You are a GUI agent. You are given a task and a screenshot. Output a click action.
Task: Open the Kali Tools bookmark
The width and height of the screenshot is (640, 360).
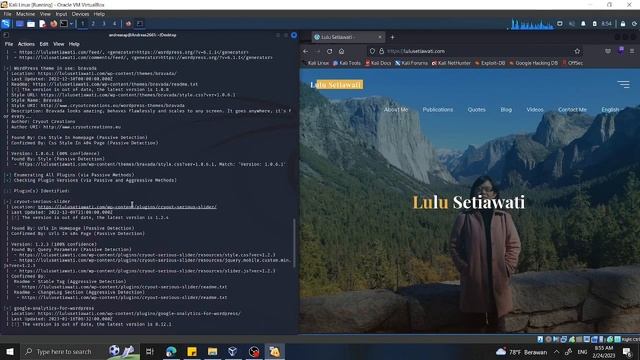(347, 63)
